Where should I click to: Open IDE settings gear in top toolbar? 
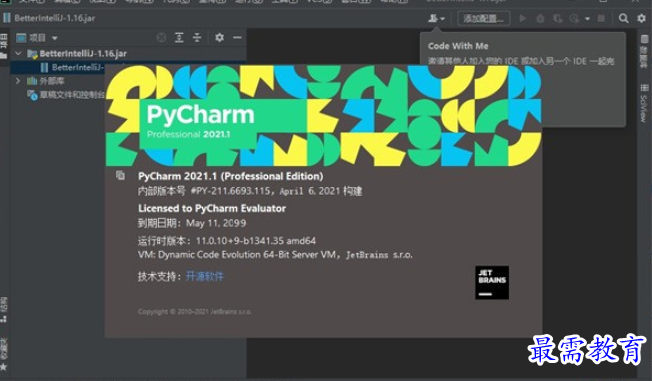[x=642, y=18]
